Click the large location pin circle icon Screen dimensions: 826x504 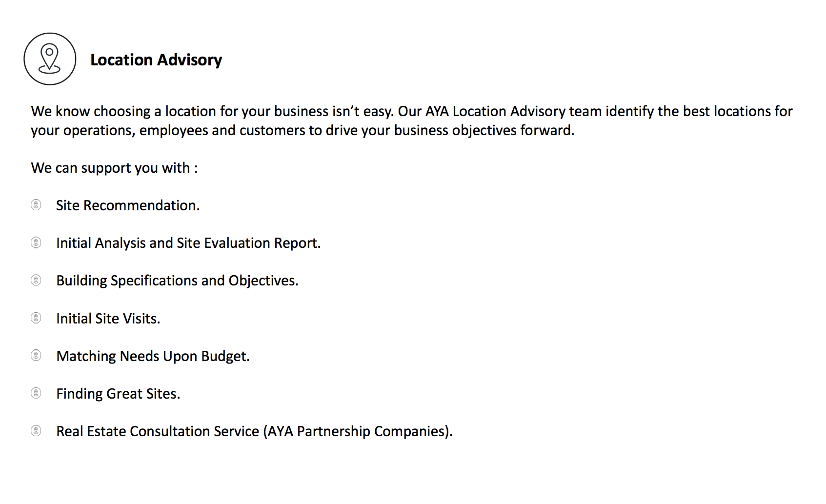pos(50,59)
